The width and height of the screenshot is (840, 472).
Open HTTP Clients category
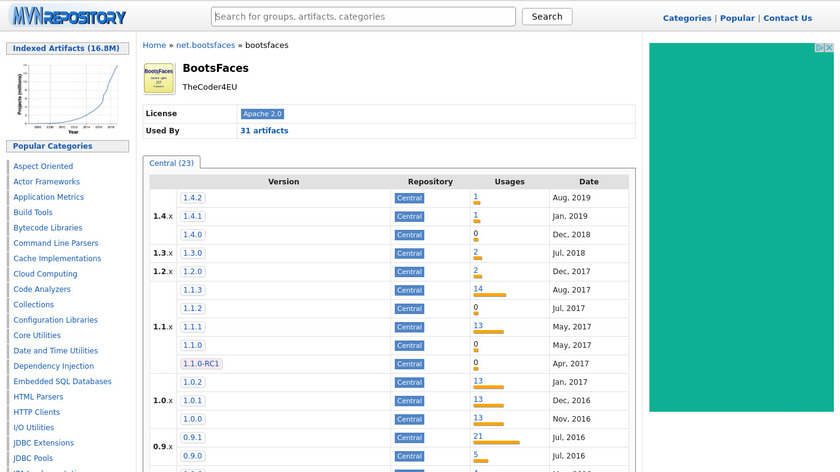click(x=36, y=412)
